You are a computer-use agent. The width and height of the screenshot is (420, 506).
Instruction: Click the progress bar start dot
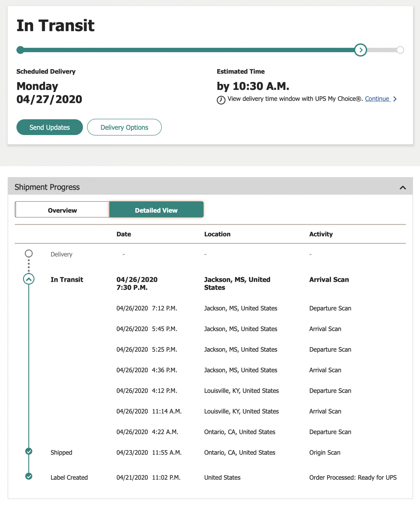[20, 50]
